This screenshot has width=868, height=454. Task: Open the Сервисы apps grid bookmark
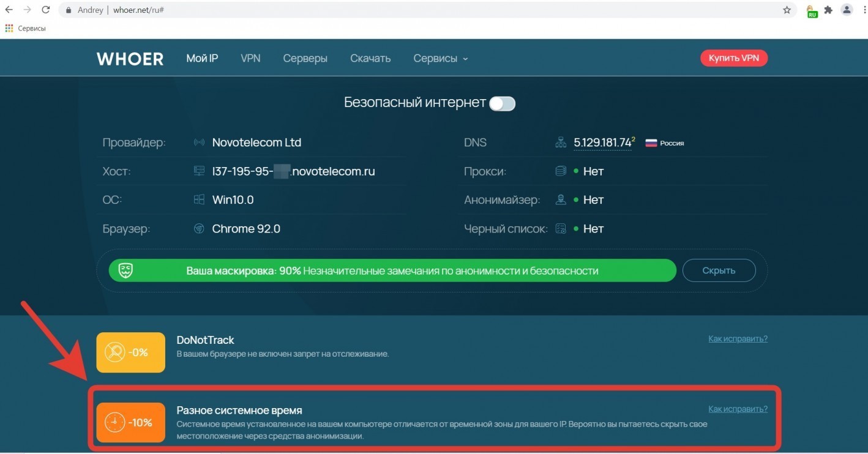tap(26, 28)
